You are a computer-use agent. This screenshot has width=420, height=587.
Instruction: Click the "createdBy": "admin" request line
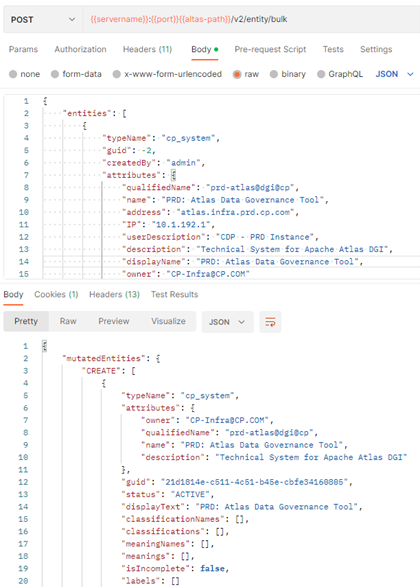154,163
